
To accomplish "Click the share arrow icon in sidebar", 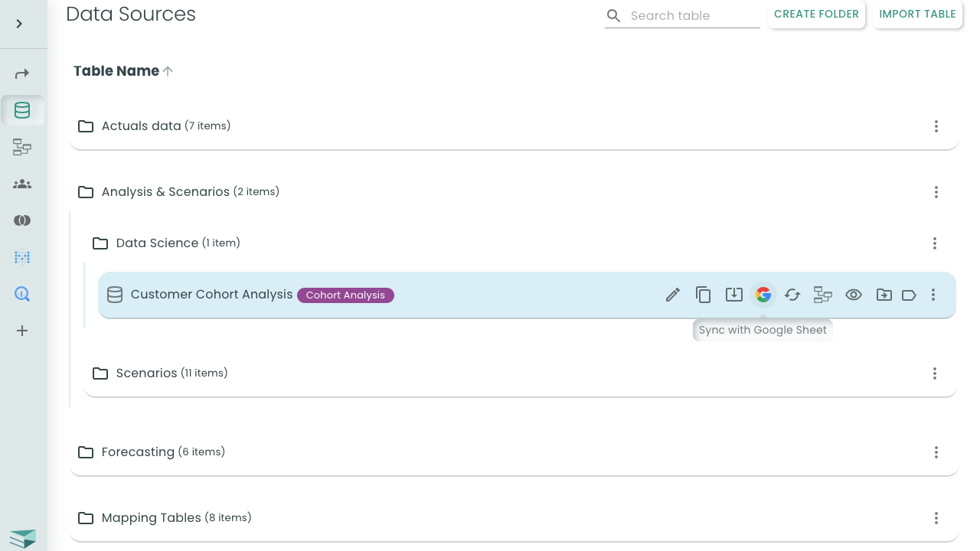I will (x=22, y=74).
